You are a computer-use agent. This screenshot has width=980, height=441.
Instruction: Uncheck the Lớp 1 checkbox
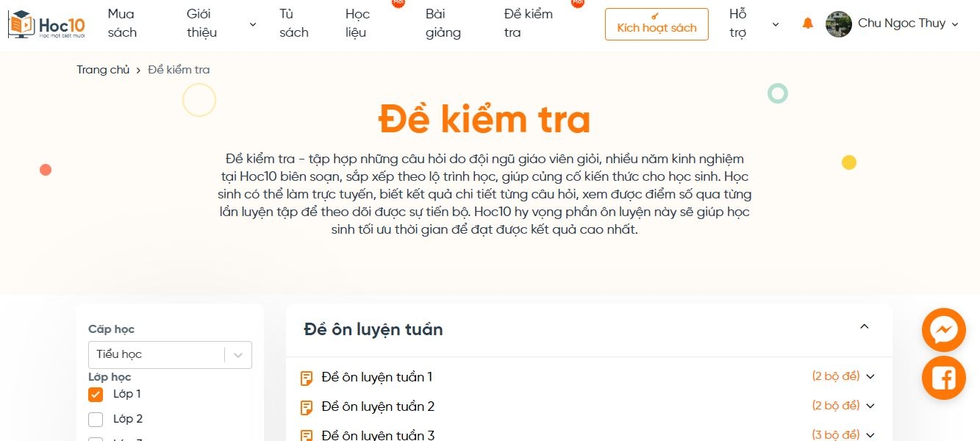coord(96,395)
